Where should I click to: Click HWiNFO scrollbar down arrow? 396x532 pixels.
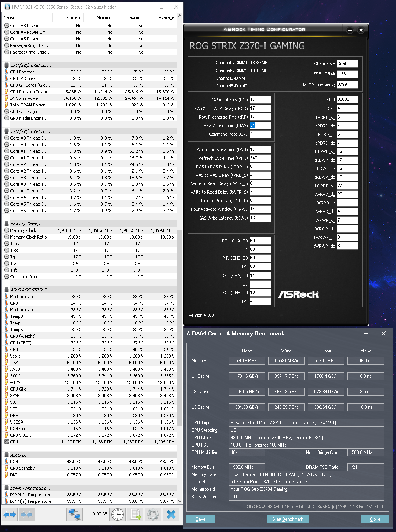pos(179,502)
